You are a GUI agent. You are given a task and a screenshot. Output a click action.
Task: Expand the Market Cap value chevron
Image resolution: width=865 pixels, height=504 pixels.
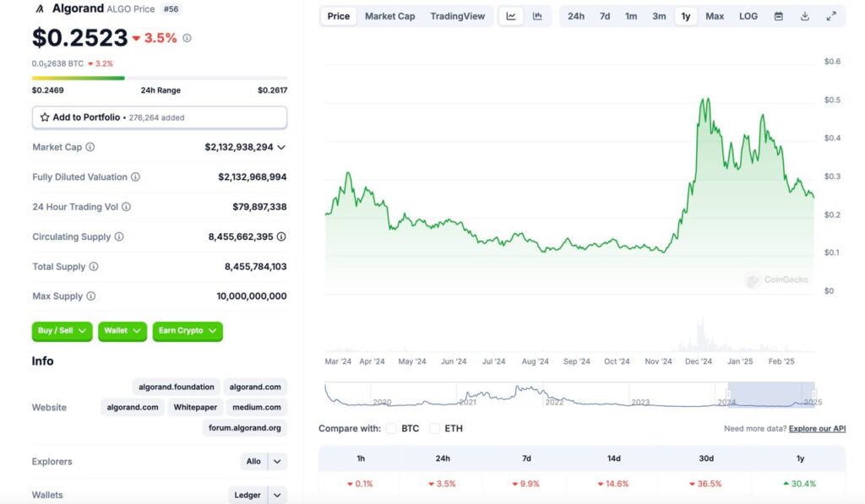tap(281, 147)
